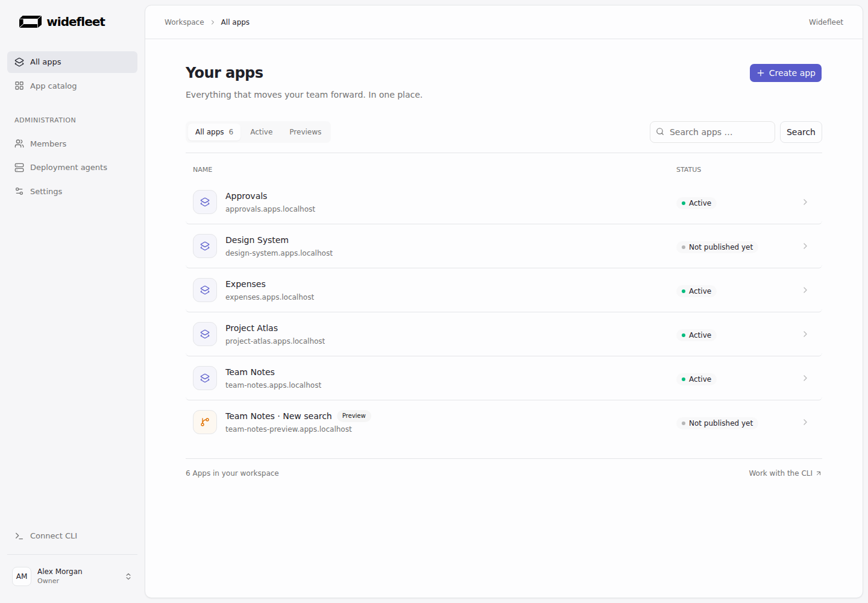Click the plus icon in Create app
The width and height of the screenshot is (868, 603).
click(761, 73)
